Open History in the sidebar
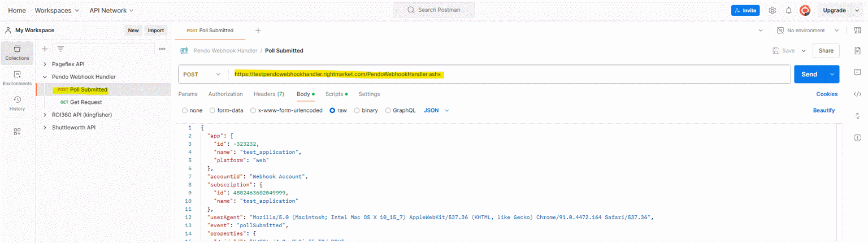This screenshot has width=868, height=243. click(17, 103)
